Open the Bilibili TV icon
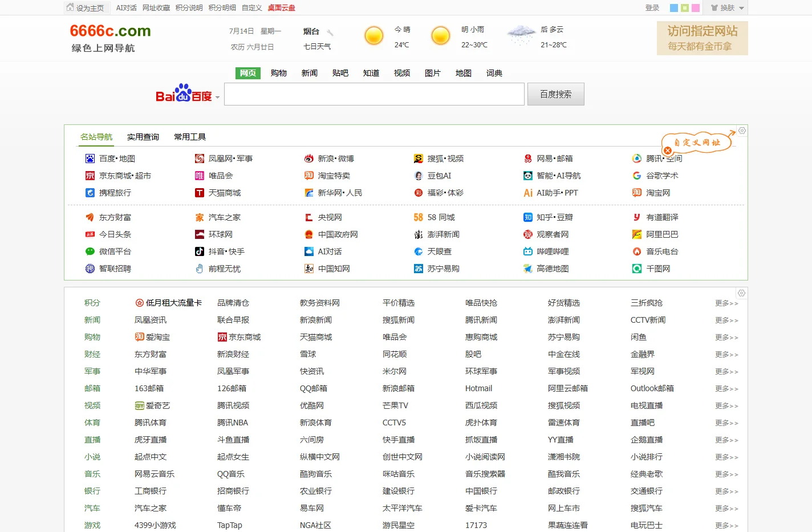 (x=527, y=251)
